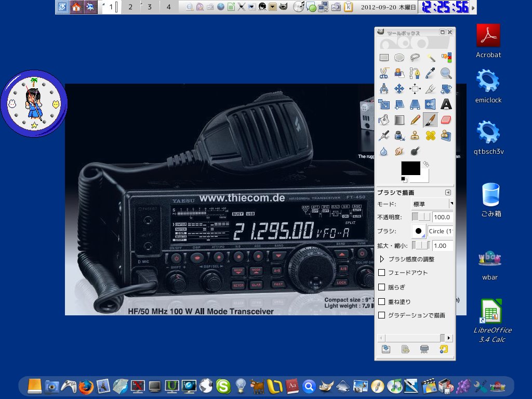Enable グラデーションで描画 option

point(382,315)
